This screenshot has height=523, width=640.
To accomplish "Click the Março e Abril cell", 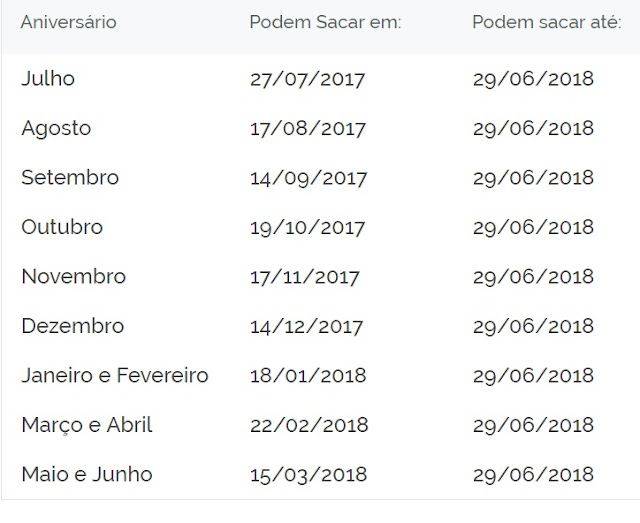I will coord(87,425).
